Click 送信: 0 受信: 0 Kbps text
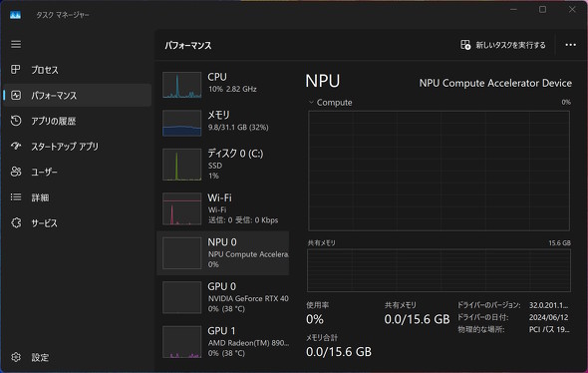Screen dimensions: 588x373 [x=243, y=220]
